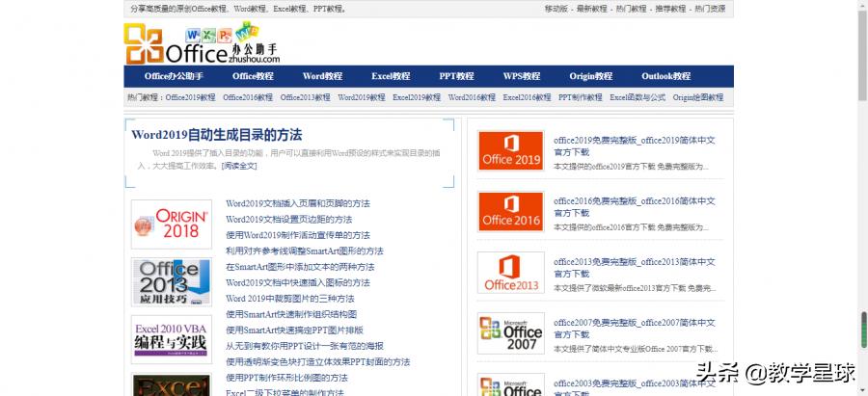Open Word 2019中裁剪图片的三种方法 article
This screenshot has width=868, height=396.
(x=290, y=299)
